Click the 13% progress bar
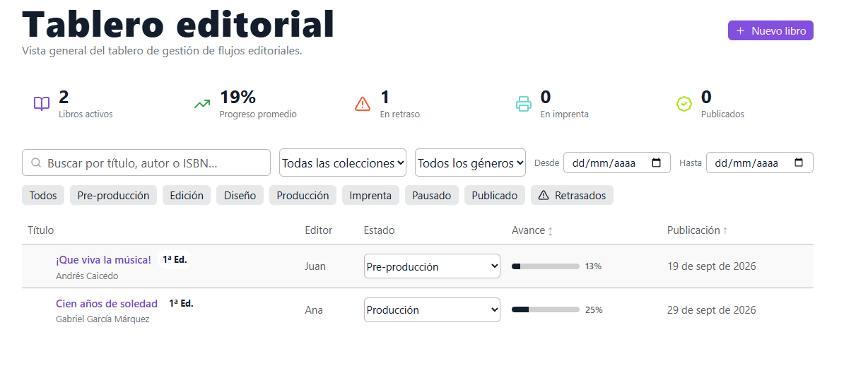The height and width of the screenshot is (366, 868). tap(546, 266)
